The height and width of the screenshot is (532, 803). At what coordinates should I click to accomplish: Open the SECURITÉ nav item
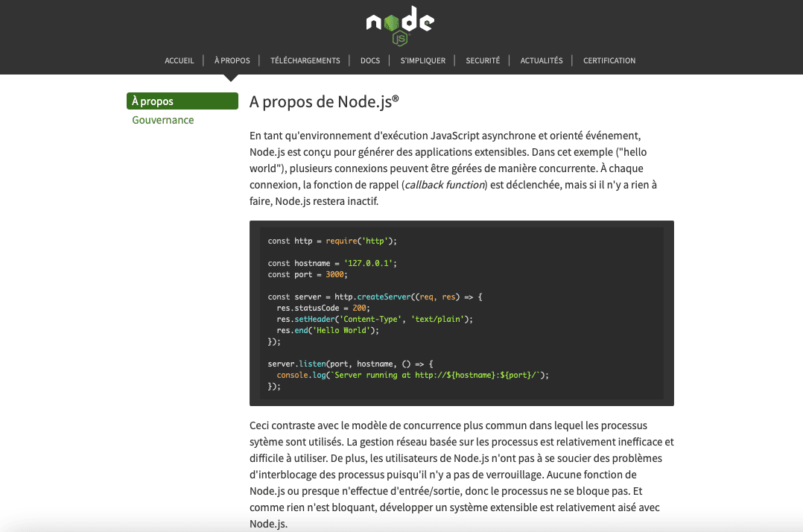(x=483, y=60)
